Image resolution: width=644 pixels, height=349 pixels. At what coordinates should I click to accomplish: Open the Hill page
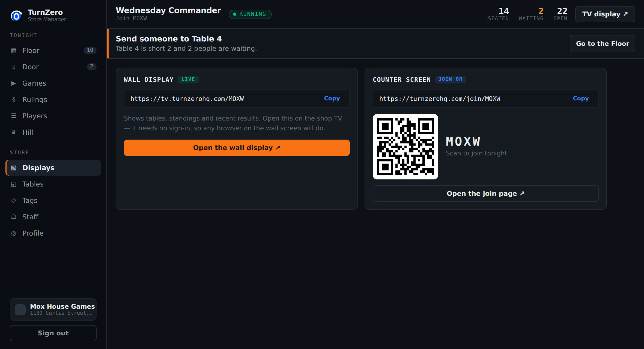(x=53, y=132)
